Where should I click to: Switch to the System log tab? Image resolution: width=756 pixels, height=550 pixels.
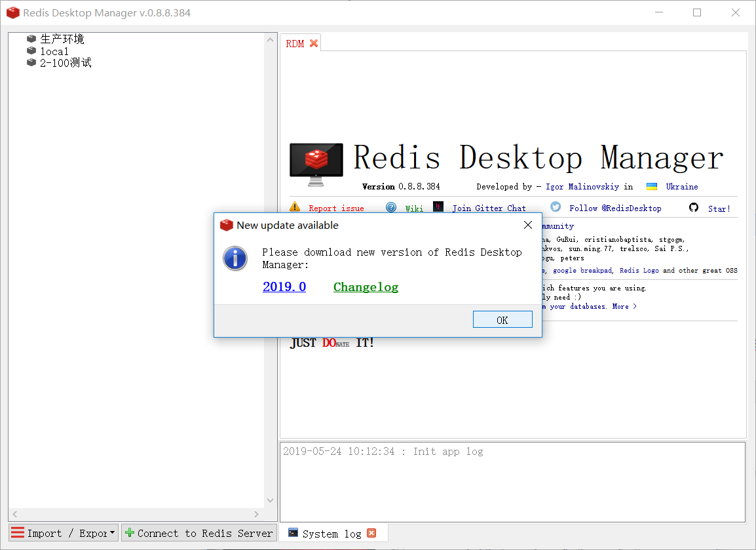tap(332, 534)
